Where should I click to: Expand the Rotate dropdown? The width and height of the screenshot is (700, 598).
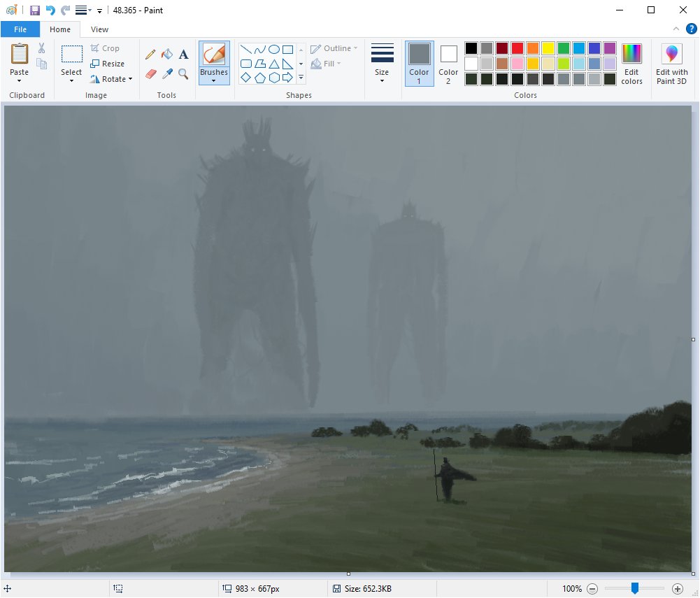(130, 79)
